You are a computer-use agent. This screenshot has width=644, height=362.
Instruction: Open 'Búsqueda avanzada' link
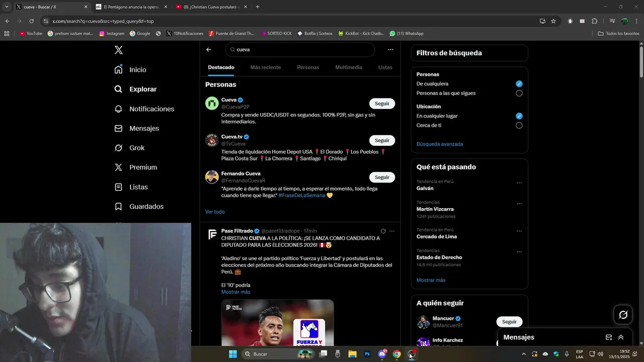coord(440,144)
